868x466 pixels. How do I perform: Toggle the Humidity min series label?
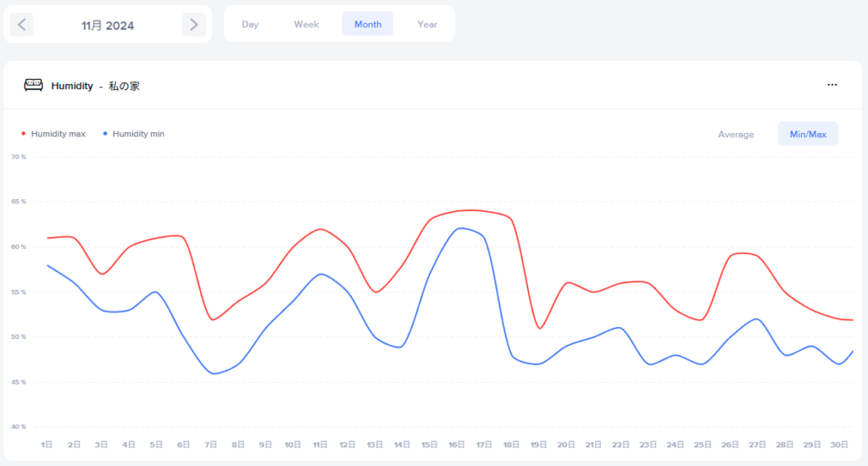coord(138,134)
